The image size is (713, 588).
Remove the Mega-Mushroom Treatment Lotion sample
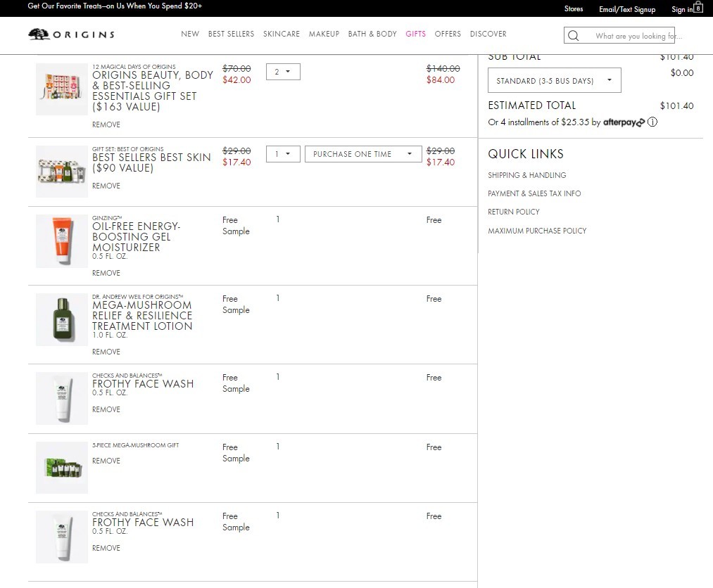[x=106, y=352]
